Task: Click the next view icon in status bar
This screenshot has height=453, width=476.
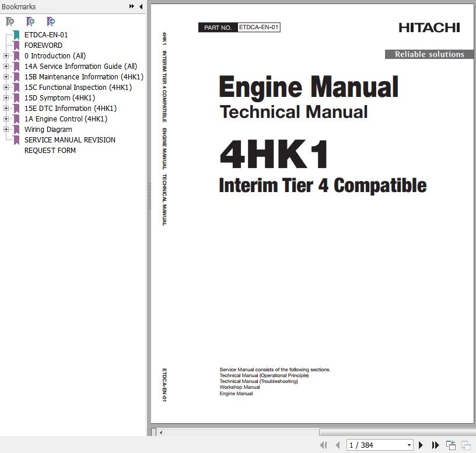Action: pos(466,445)
